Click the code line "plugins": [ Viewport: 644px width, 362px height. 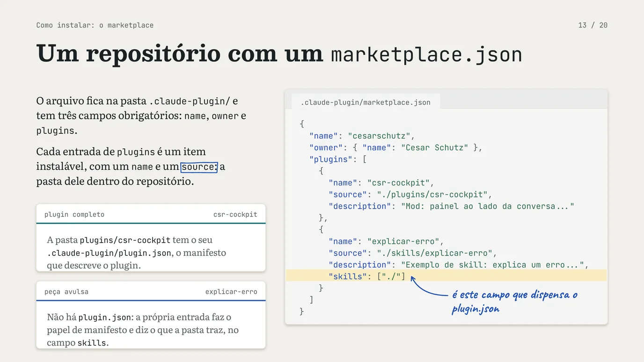click(x=338, y=159)
